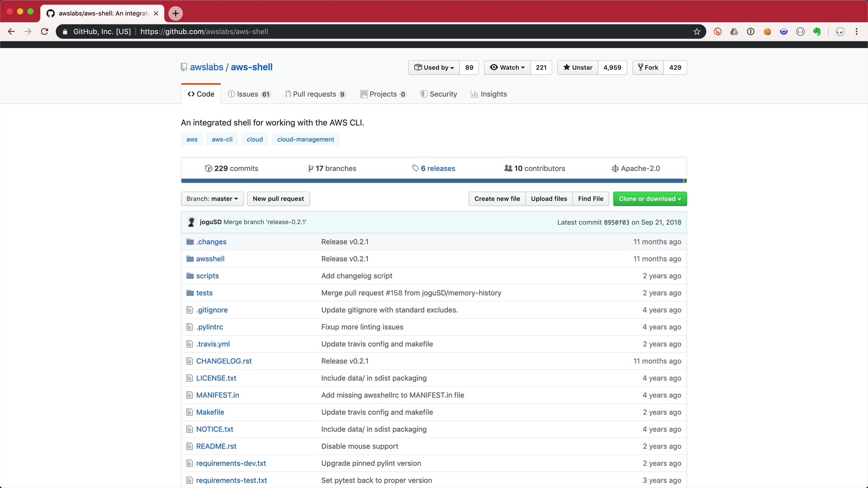Open the Branch: master dropdown
This screenshot has height=488, width=868.
212,199
